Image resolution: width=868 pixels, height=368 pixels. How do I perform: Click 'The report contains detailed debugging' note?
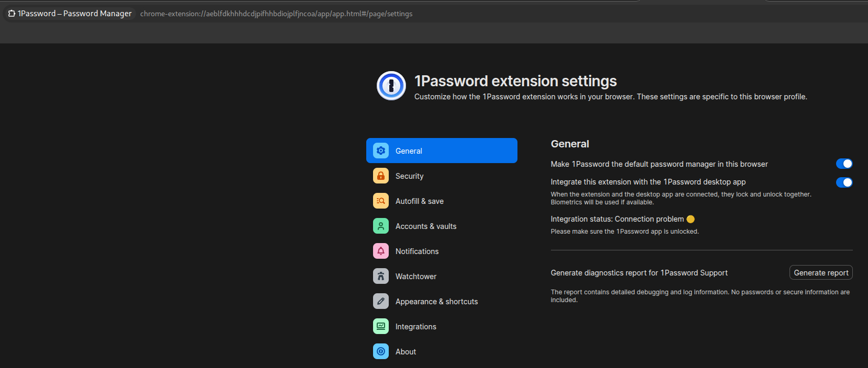coord(700,296)
